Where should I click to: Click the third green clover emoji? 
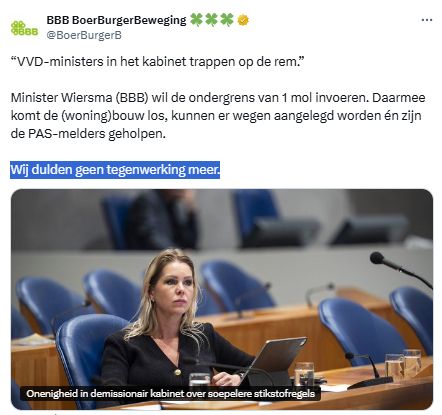pos(227,20)
